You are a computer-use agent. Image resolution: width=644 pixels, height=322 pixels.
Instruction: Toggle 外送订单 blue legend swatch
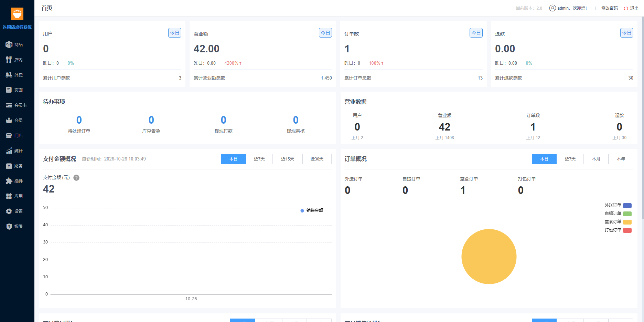click(627, 206)
